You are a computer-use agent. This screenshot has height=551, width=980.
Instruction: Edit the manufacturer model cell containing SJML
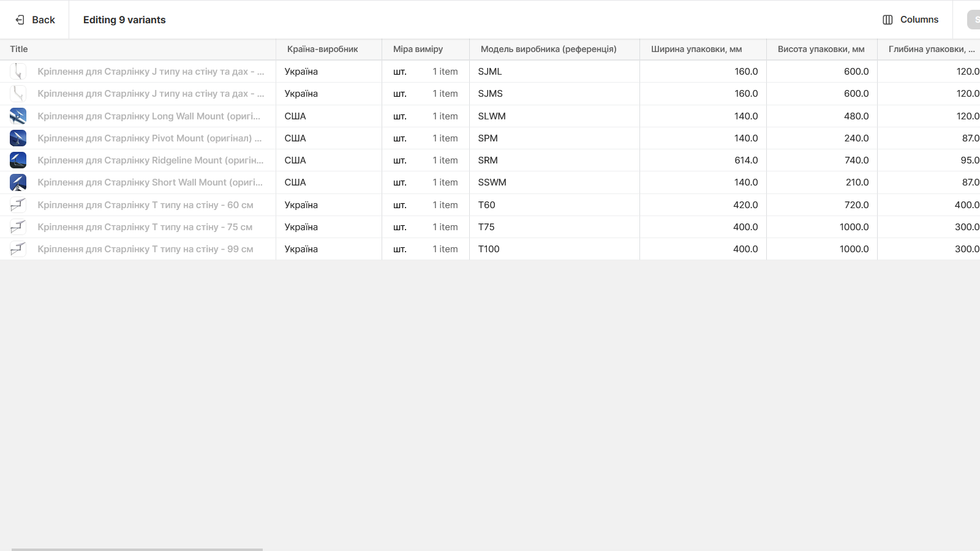click(551, 71)
